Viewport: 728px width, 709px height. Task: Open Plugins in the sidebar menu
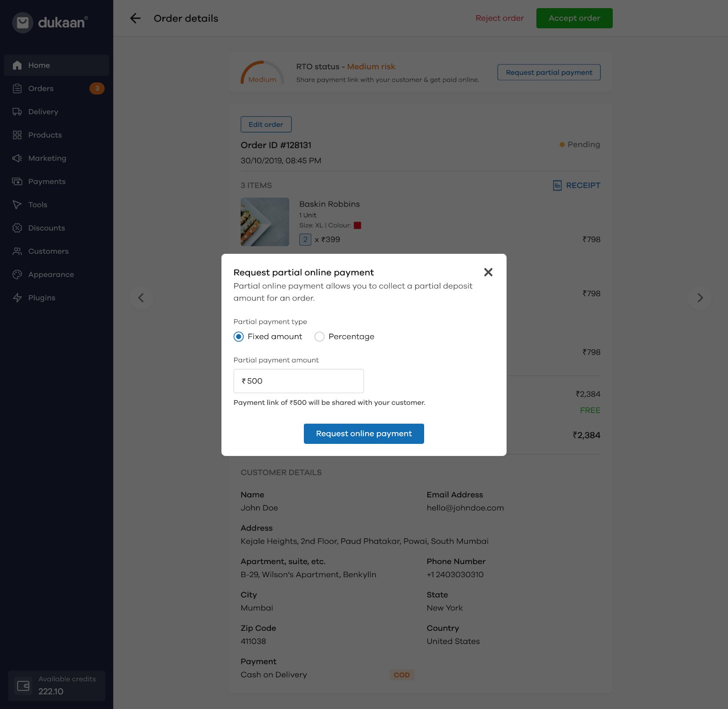coord(56,297)
